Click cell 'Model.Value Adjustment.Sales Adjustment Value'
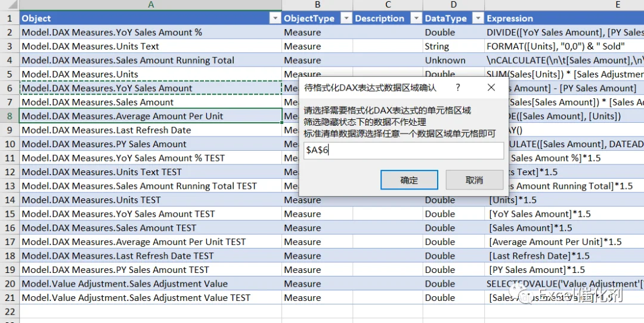Viewport: 644px width, 323px height. pos(151,284)
